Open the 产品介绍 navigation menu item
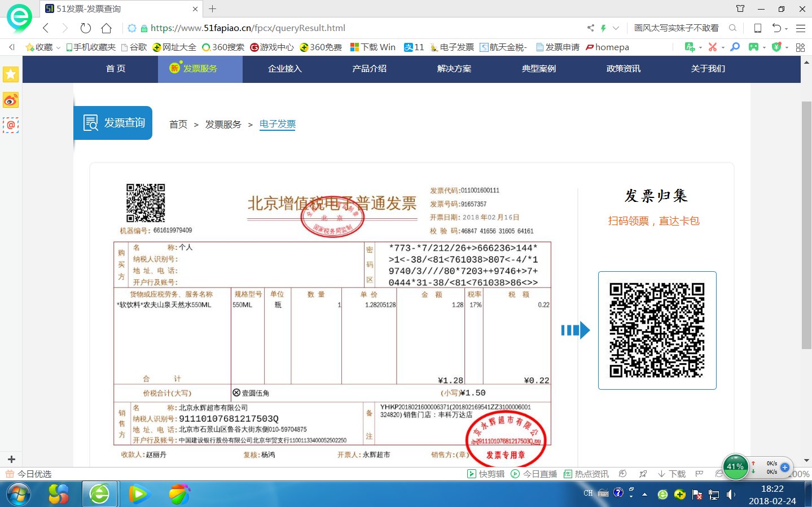This screenshot has height=507, width=812. (x=369, y=69)
